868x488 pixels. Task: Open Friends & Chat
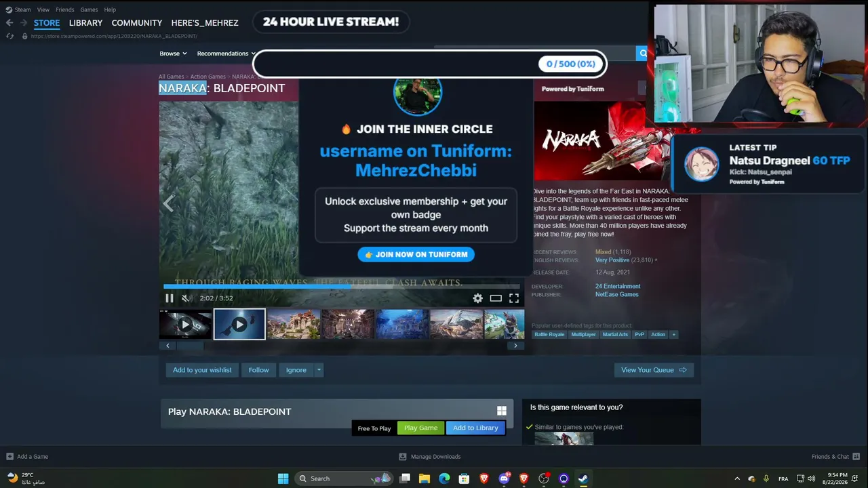(836, 457)
